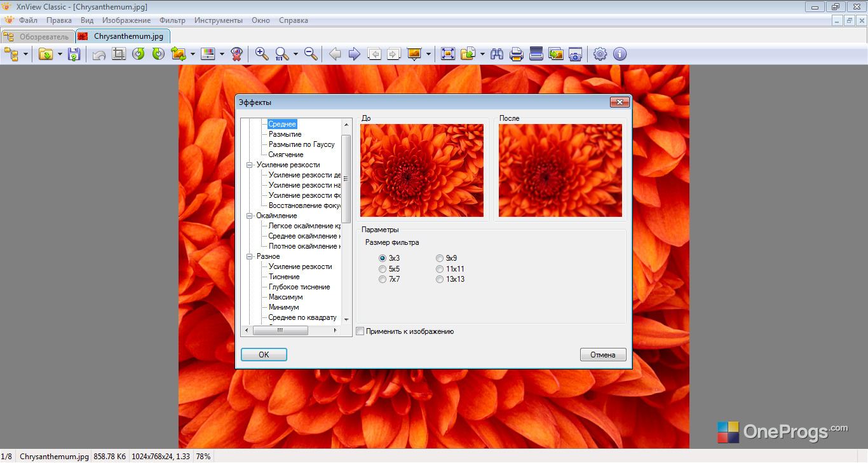Switch to the Обозреватель tab

[x=38, y=36]
